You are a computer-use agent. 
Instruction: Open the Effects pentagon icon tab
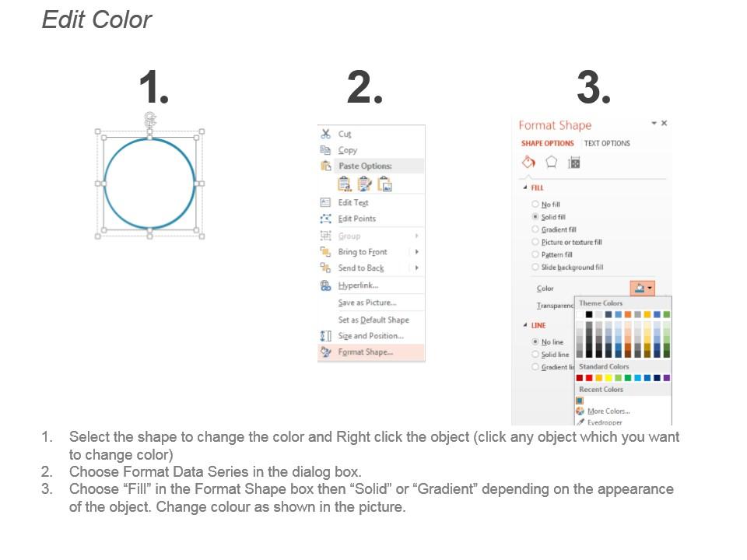(551, 163)
